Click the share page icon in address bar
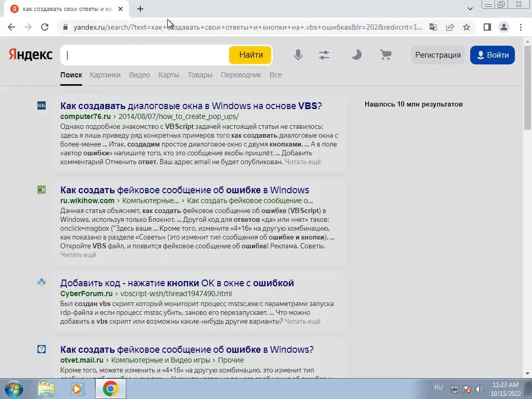 [x=450, y=27]
